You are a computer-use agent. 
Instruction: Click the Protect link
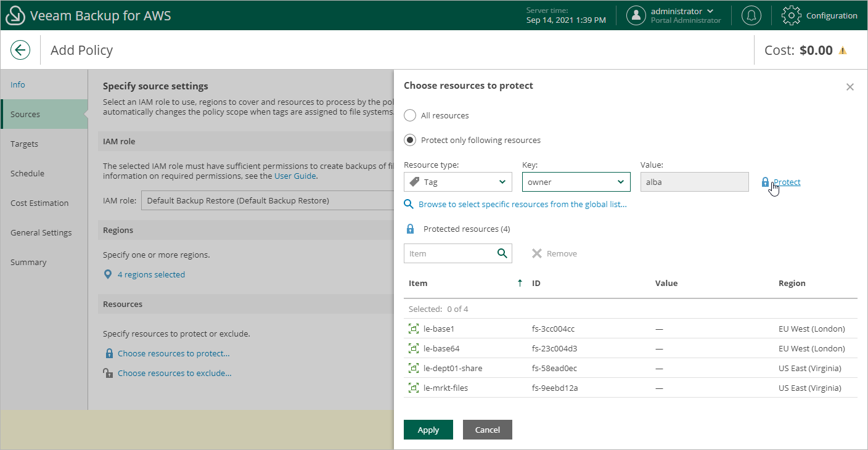[787, 182]
